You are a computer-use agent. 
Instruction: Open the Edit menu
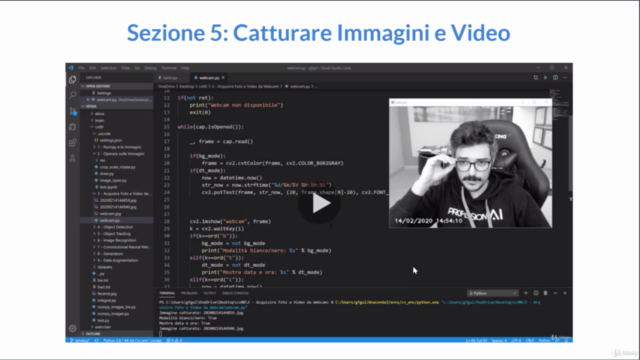(x=92, y=68)
